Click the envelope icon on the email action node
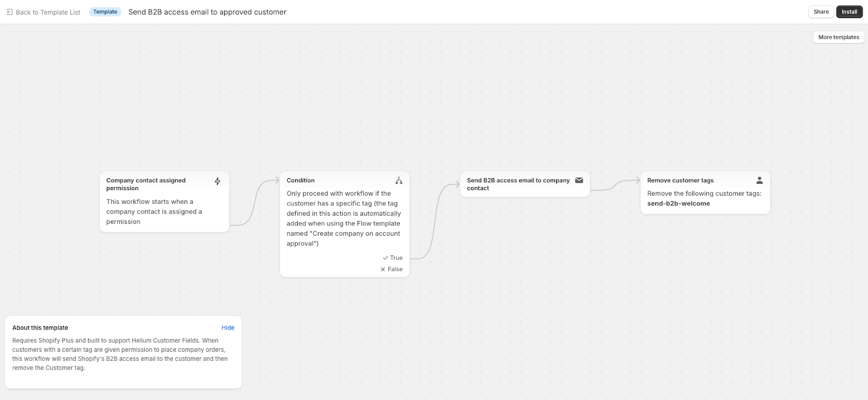868x400 pixels. [579, 180]
